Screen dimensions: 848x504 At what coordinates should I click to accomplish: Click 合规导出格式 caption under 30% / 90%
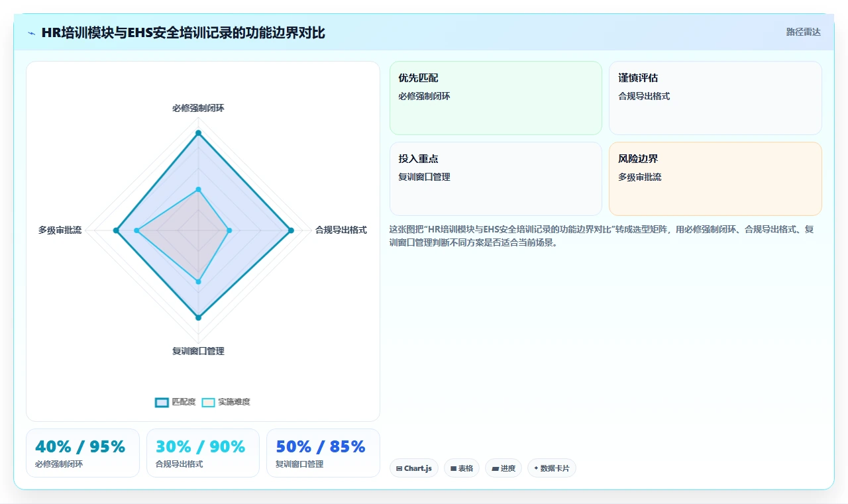click(x=179, y=464)
